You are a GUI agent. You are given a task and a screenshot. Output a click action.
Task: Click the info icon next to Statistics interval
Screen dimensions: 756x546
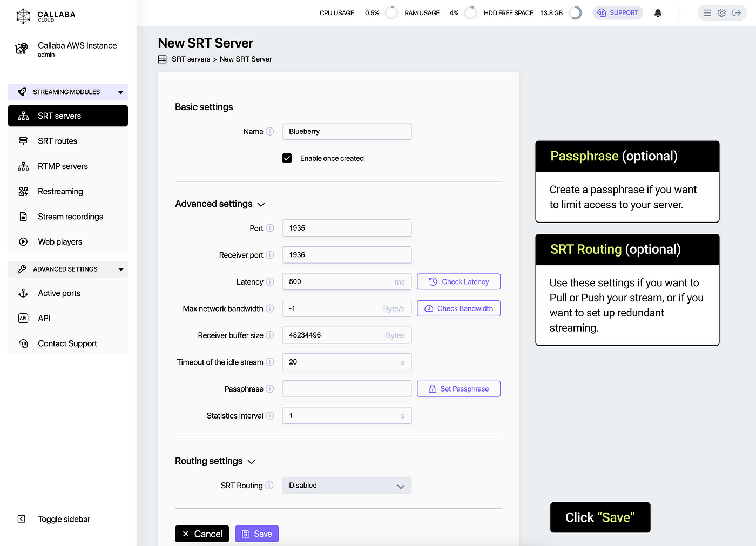point(270,415)
